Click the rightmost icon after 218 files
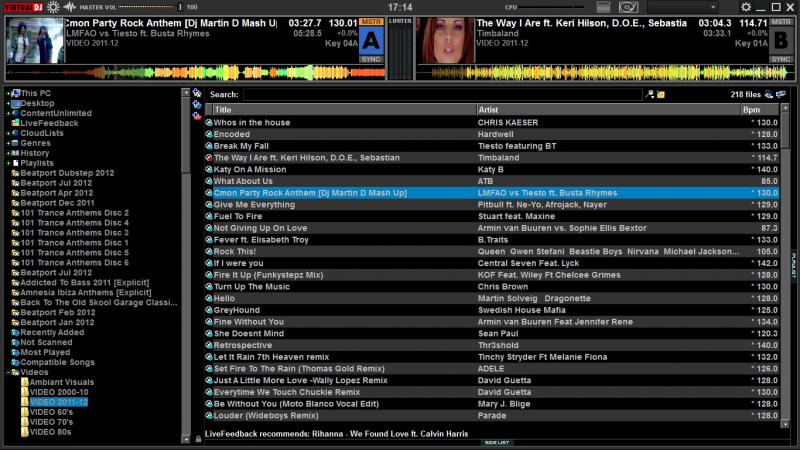800x450 pixels. pos(781,94)
